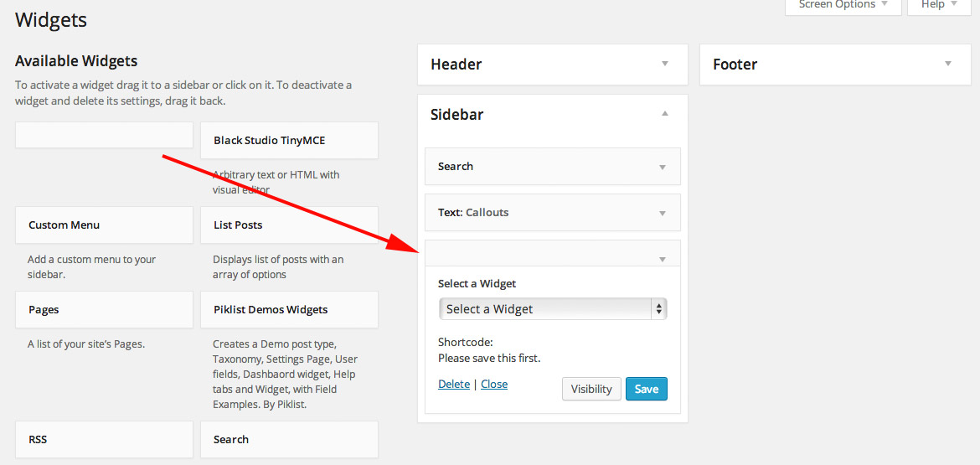Image resolution: width=980 pixels, height=465 pixels.
Task: Click the Save button
Action: point(647,389)
